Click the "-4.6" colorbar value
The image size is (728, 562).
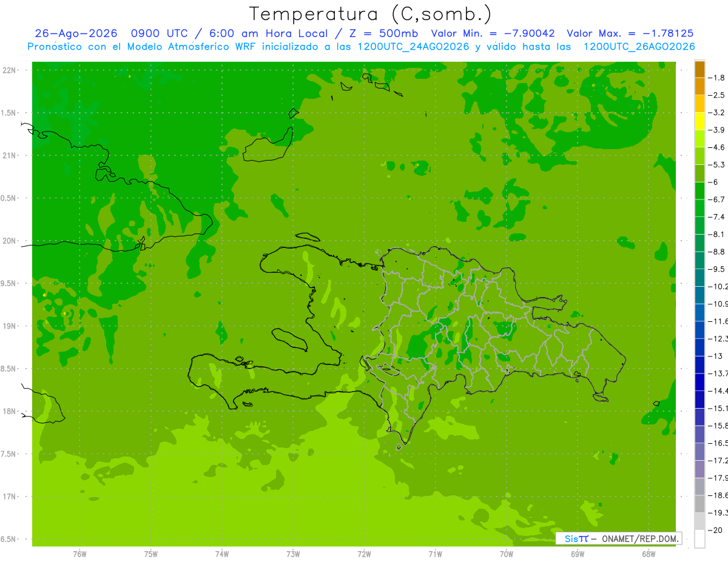[x=717, y=147]
